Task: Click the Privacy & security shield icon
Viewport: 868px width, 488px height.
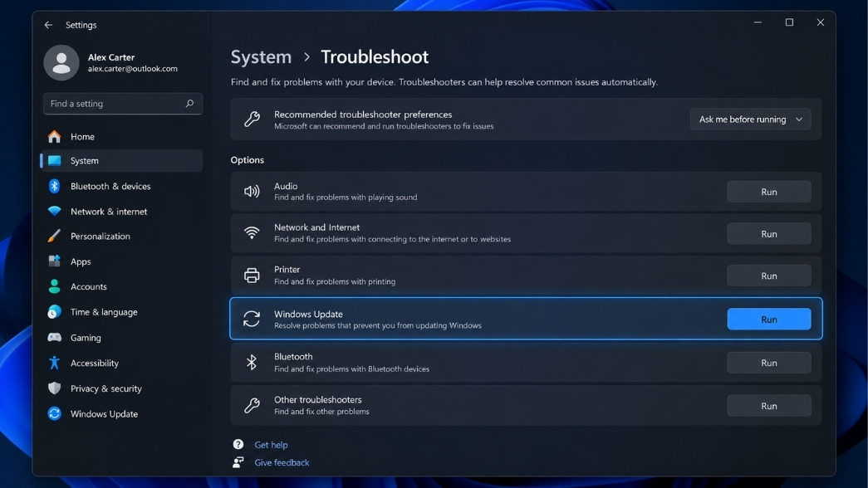Action: pyautogui.click(x=54, y=388)
